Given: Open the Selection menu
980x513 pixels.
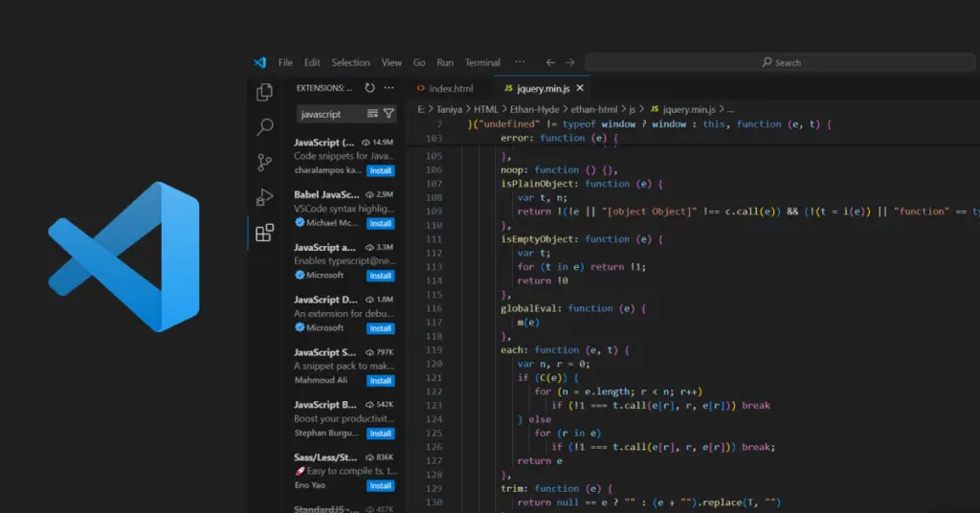Looking at the screenshot, I should [x=350, y=62].
